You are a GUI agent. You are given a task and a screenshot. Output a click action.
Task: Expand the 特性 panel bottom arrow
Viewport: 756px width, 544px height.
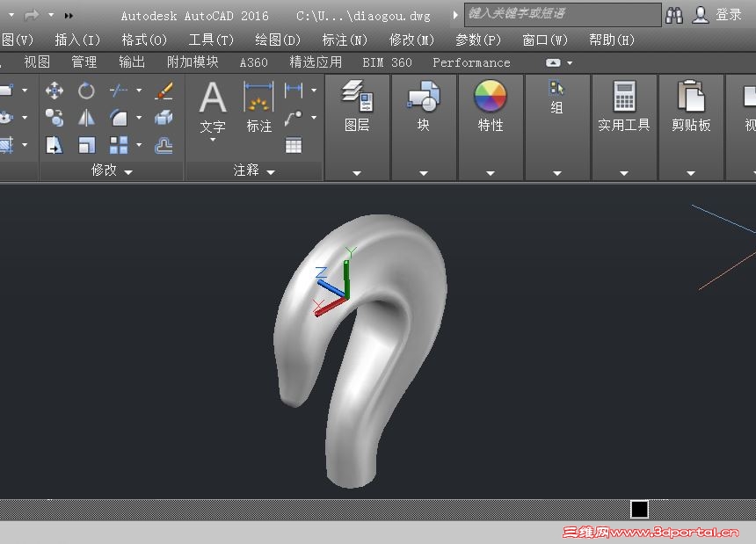click(491, 173)
